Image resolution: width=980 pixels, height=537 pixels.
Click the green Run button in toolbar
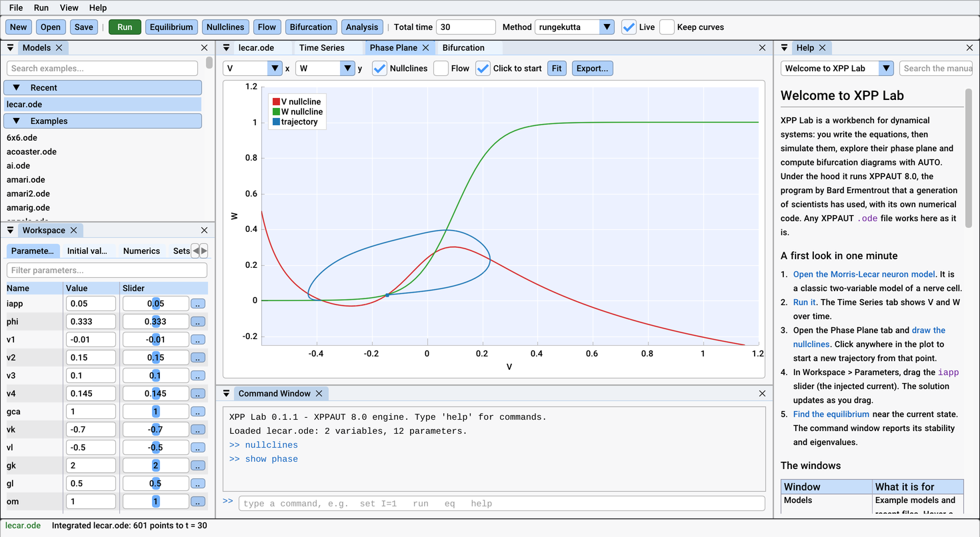pyautogui.click(x=125, y=27)
